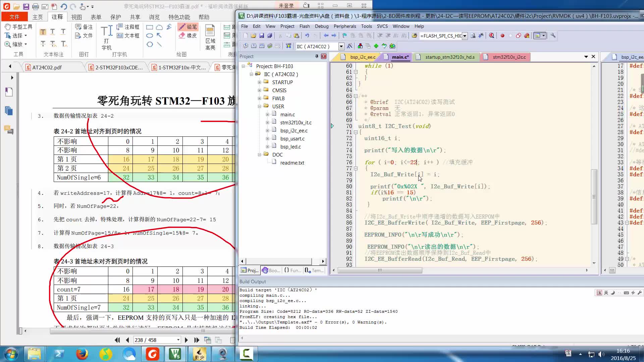Open Keil configuration with the wrench icon
Image resolution: width=644 pixels, height=362 pixels.
coord(553,36)
